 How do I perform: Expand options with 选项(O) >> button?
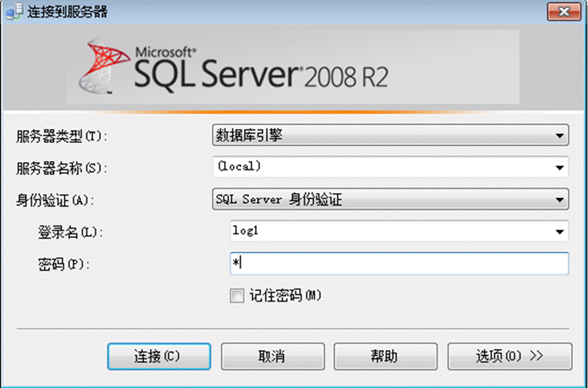pyautogui.click(x=510, y=356)
